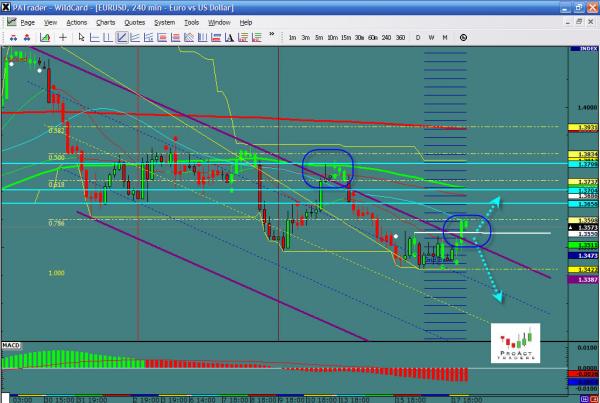
Task: Switch to 1m timeframe
Action: point(293,38)
